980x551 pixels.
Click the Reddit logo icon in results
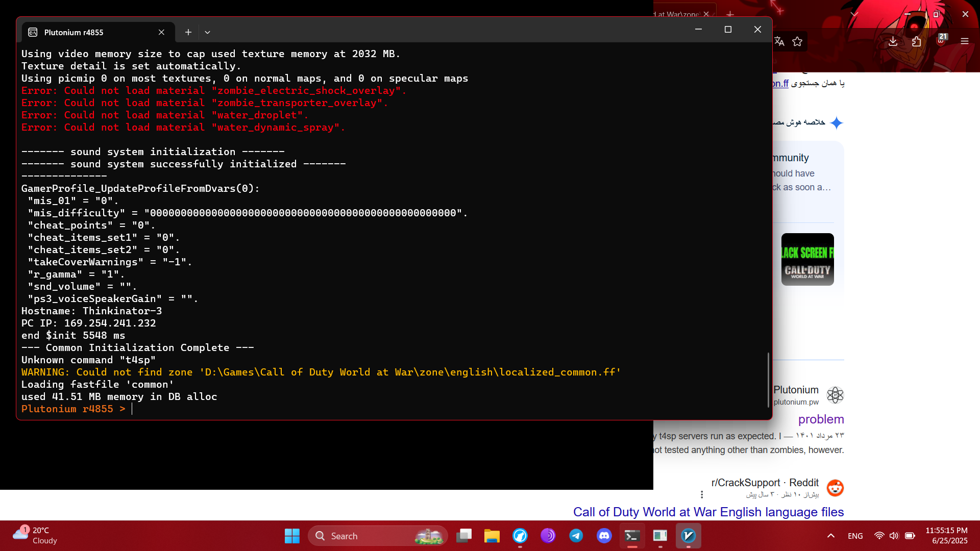tap(835, 488)
